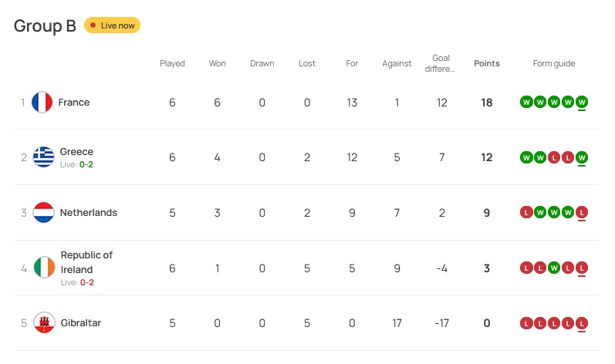615x364 pixels.
Task: Click Greece's third form badge, a loss
Action: pos(554,157)
